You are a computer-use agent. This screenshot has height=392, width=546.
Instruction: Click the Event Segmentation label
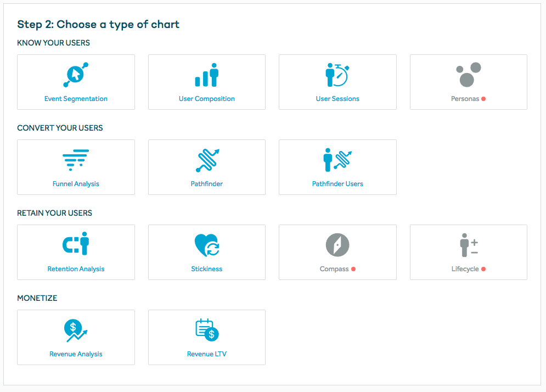click(76, 99)
